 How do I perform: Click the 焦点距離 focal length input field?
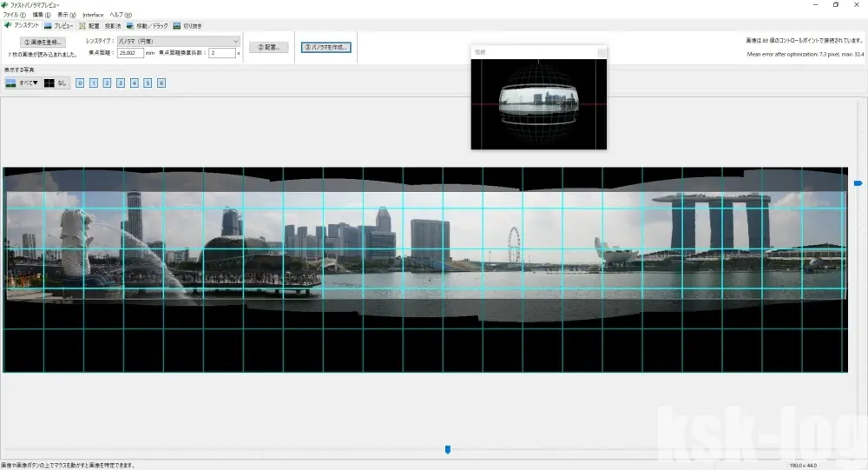tap(130, 53)
